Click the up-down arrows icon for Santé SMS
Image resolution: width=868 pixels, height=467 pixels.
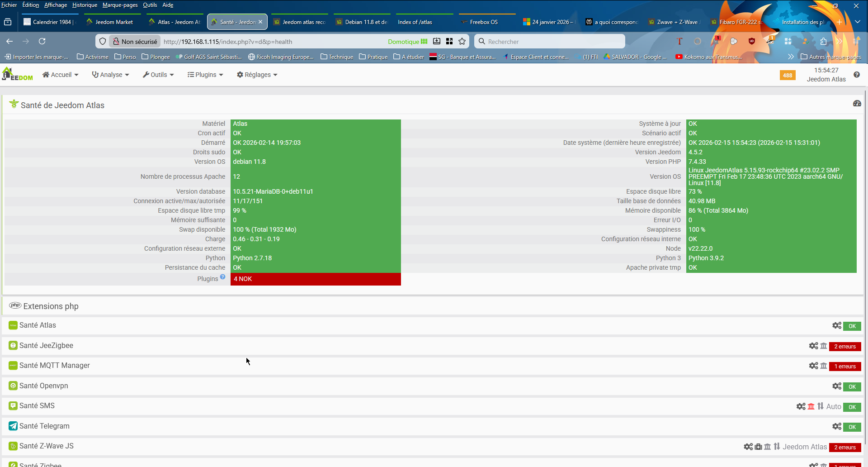click(x=821, y=406)
